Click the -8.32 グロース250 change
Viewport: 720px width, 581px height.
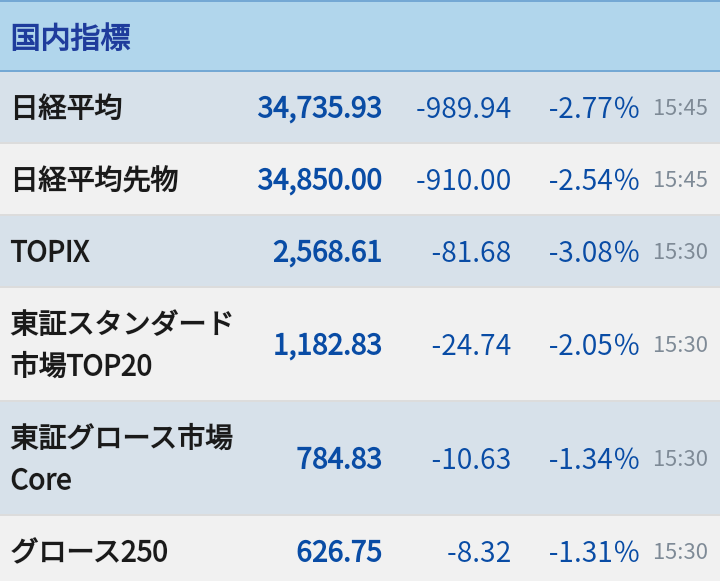(479, 551)
